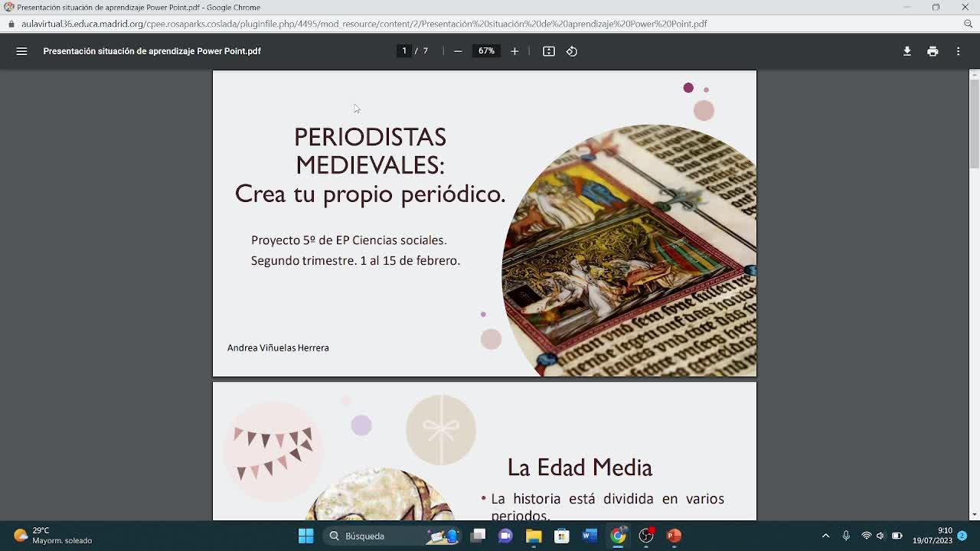Click the microphone tray icon
This screenshot has height=551, width=980.
pyautogui.click(x=846, y=536)
